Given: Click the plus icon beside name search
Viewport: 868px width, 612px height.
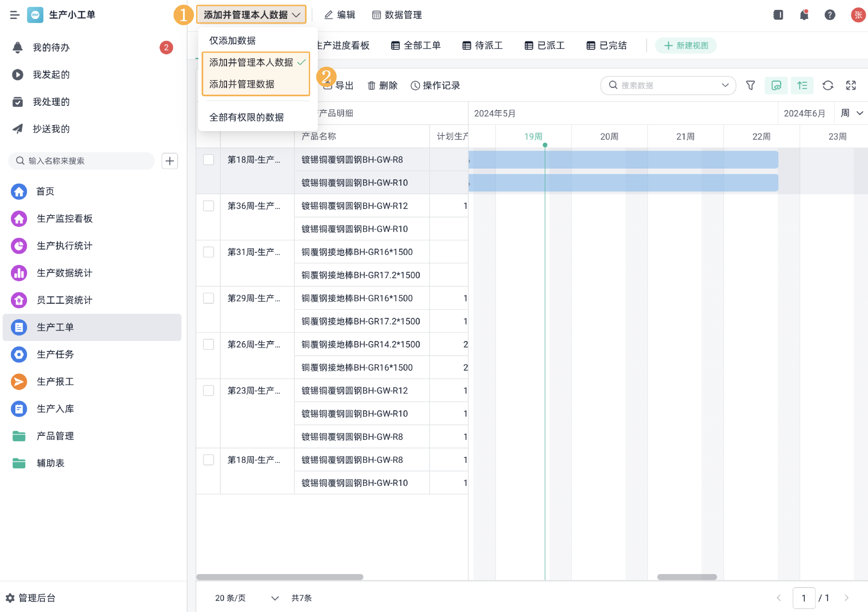Looking at the screenshot, I should tap(170, 161).
